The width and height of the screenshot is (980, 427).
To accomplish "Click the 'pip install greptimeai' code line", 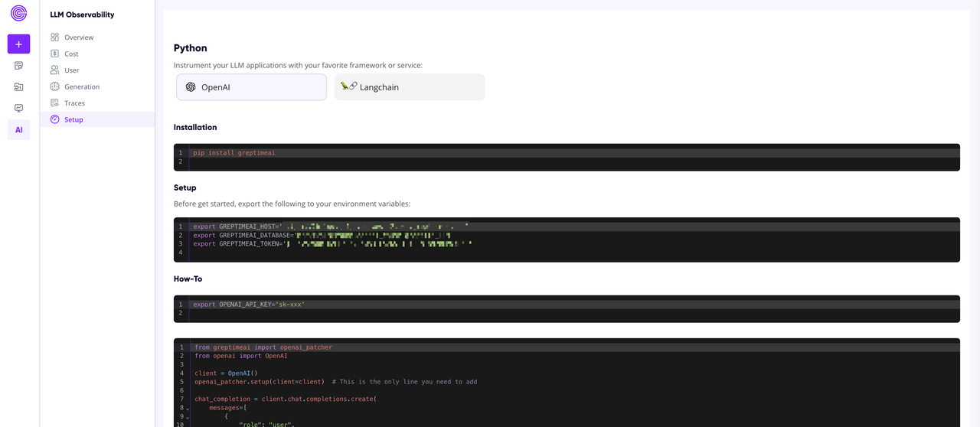I will pyautogui.click(x=234, y=153).
